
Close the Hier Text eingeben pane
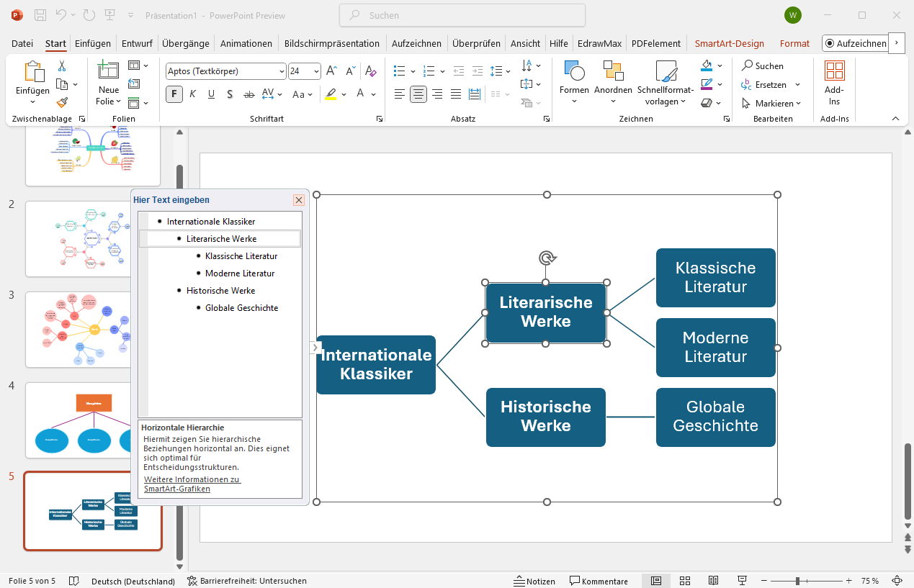(x=299, y=200)
